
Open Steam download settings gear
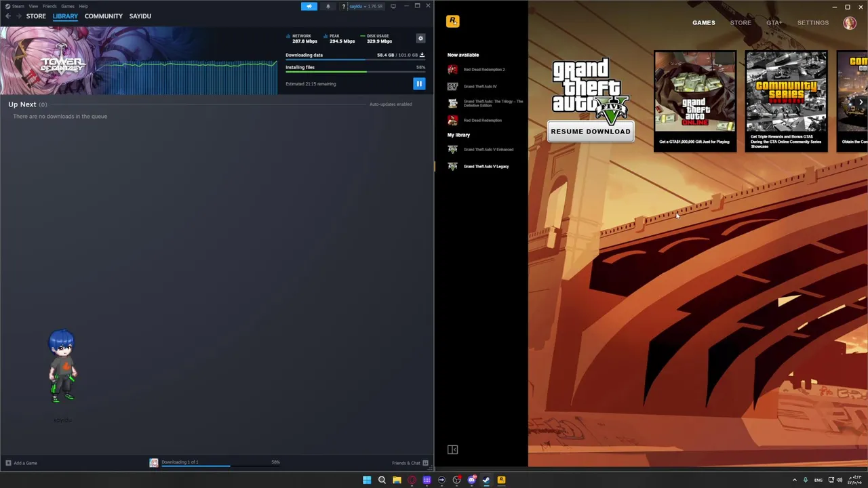coord(420,39)
